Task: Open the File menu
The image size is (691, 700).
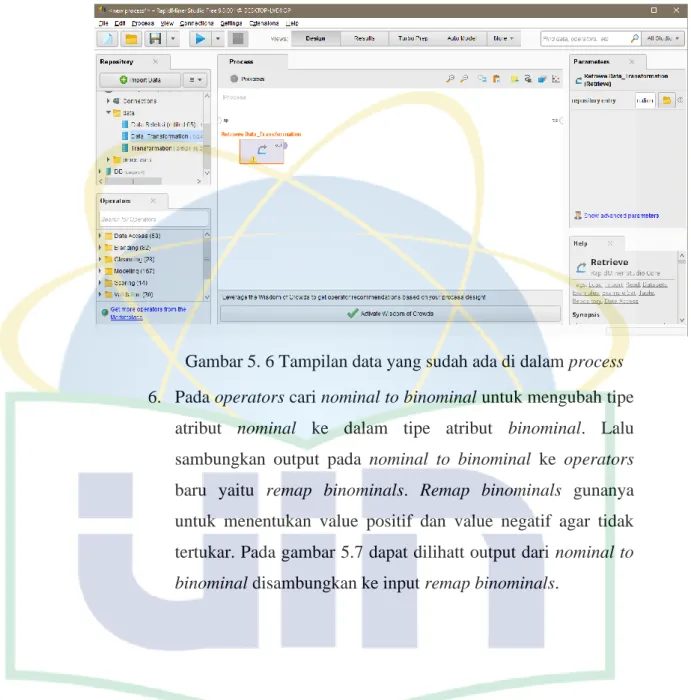Action: 104,23
